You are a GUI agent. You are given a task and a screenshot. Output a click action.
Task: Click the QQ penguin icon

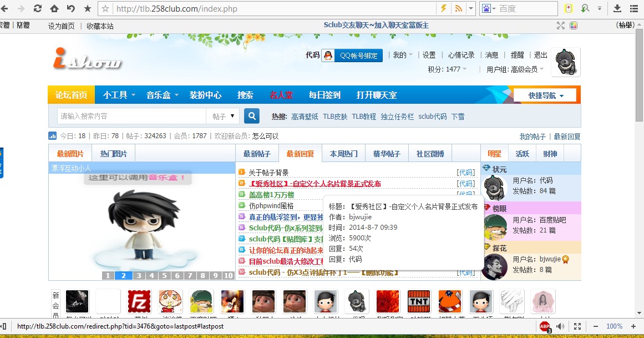(328, 56)
